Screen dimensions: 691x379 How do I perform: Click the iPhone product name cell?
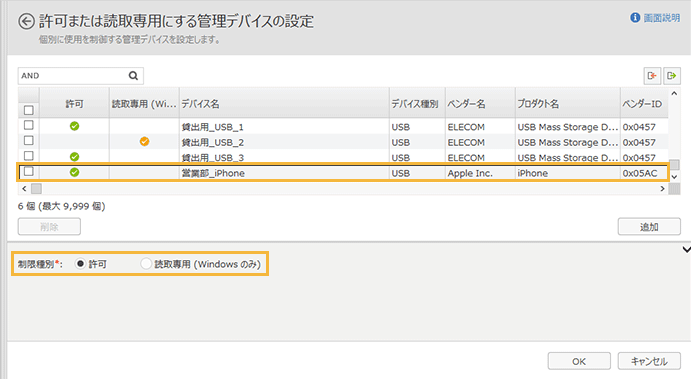pyautogui.click(x=568, y=173)
